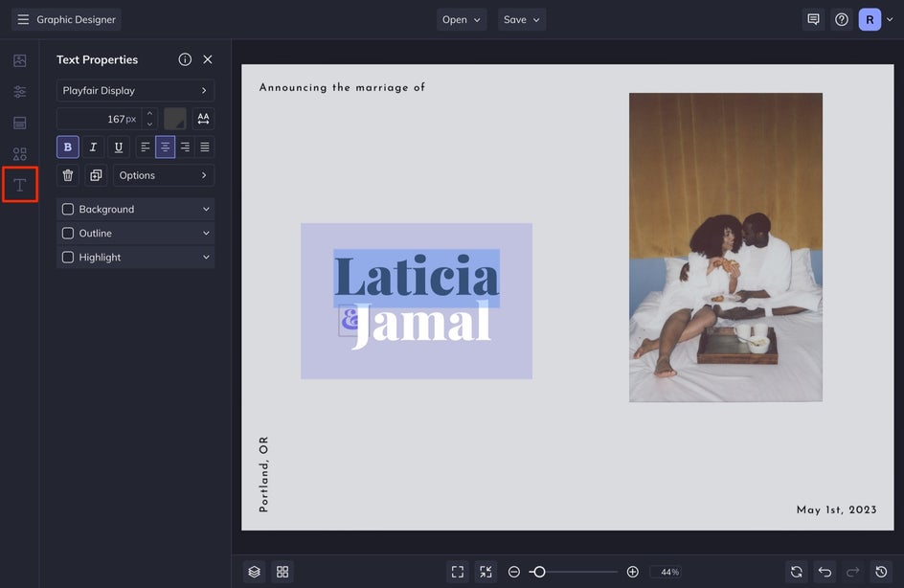This screenshot has height=588, width=904.
Task: Delete the text with the trash icon
Action: [x=68, y=175]
